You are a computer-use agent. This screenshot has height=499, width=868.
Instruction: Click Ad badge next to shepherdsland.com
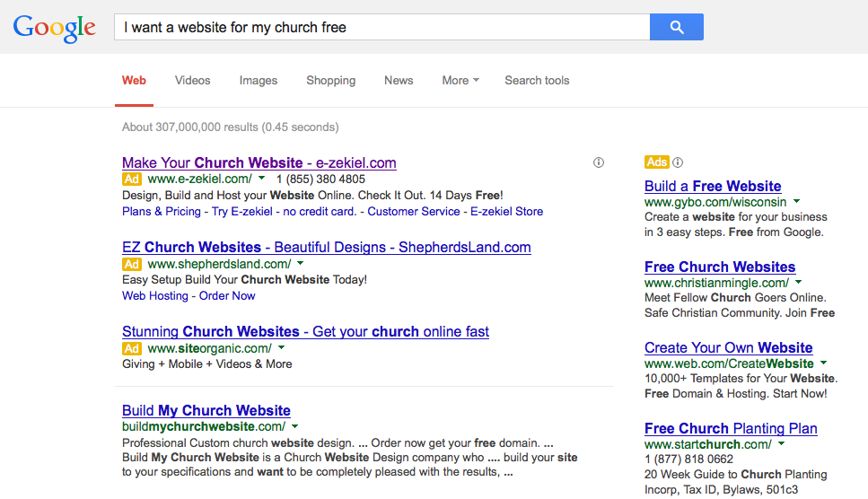[132, 265]
